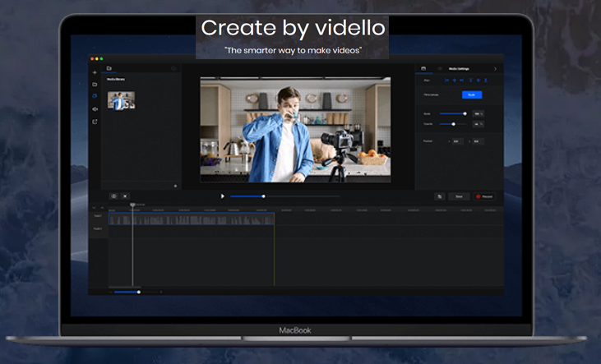Click the add button at library panel bottom
The width and height of the screenshot is (601, 364).
point(175,186)
